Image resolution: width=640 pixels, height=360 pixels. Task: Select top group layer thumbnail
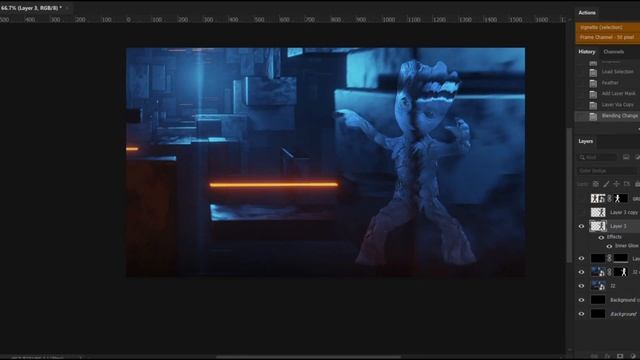598,198
